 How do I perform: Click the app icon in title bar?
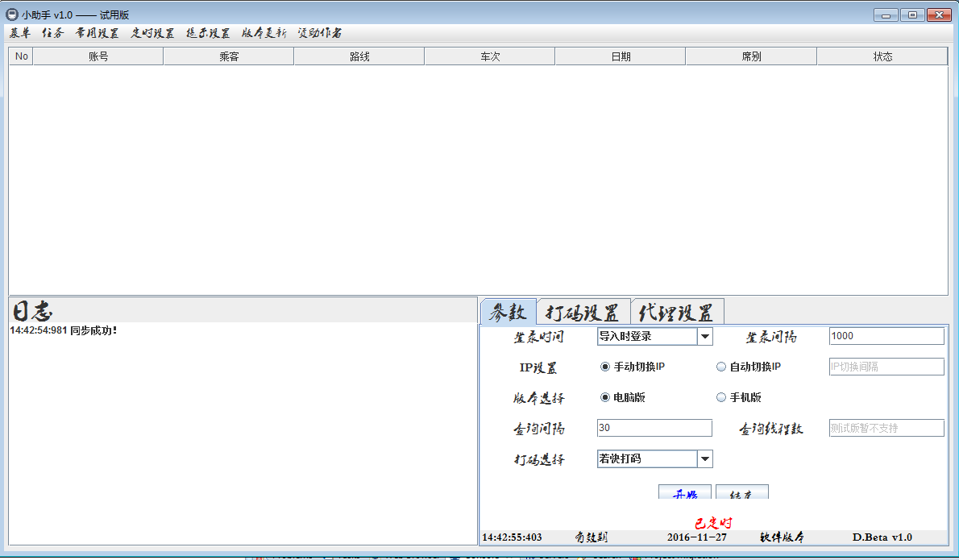click(x=12, y=15)
